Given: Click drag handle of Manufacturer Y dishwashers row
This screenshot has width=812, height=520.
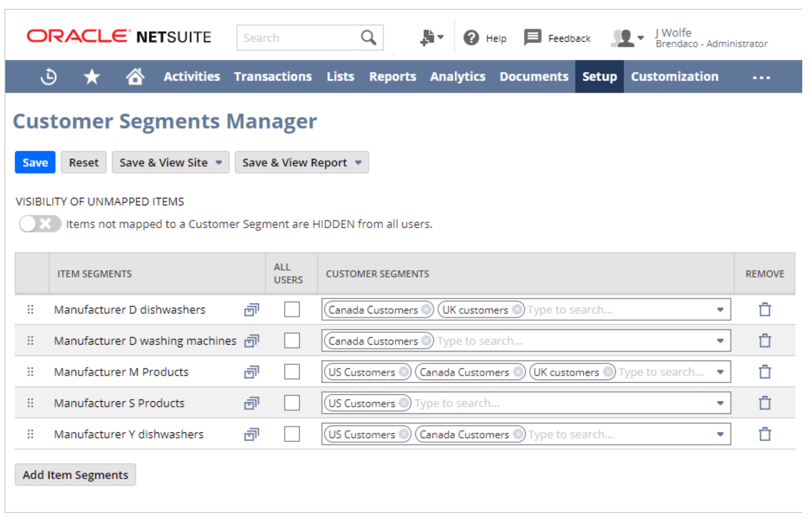Looking at the screenshot, I should (x=30, y=434).
